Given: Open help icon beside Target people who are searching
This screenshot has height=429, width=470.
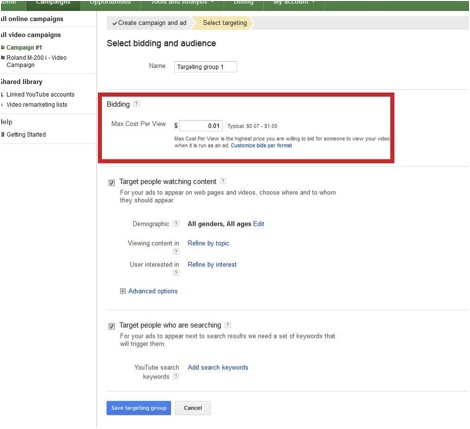Looking at the screenshot, I should 228,324.
